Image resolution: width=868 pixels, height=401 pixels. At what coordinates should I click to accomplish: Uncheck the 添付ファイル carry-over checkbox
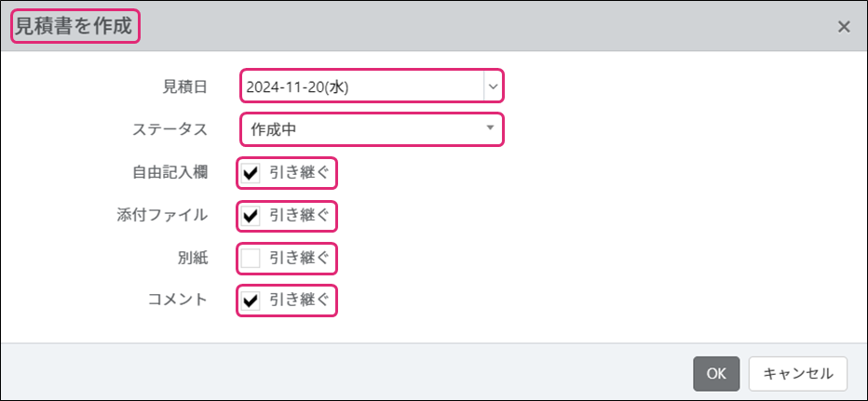point(251,216)
